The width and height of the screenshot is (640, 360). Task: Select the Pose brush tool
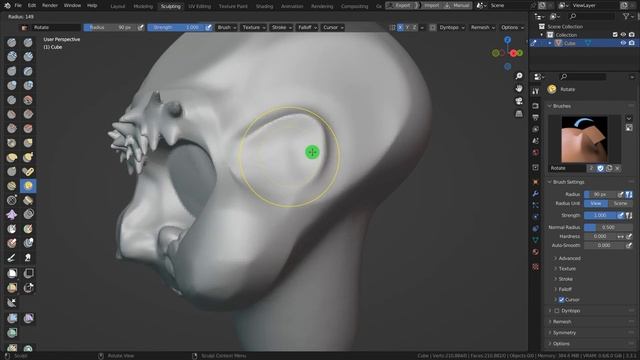point(28,171)
